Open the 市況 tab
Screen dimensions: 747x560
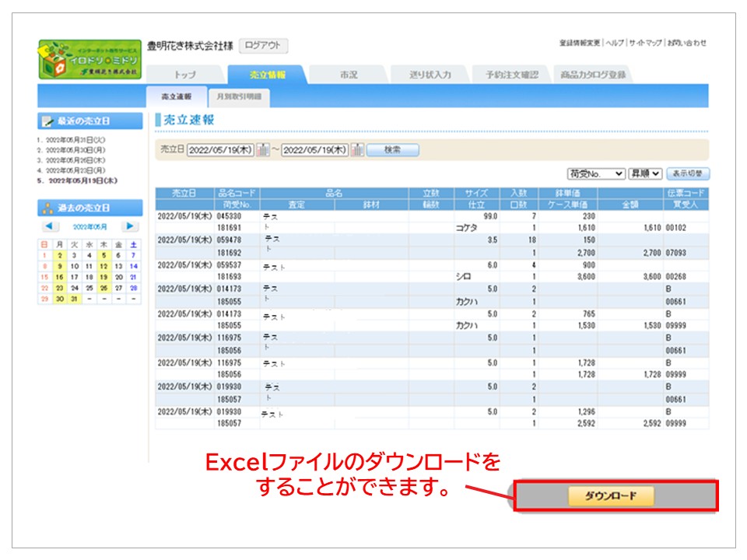[x=349, y=75]
